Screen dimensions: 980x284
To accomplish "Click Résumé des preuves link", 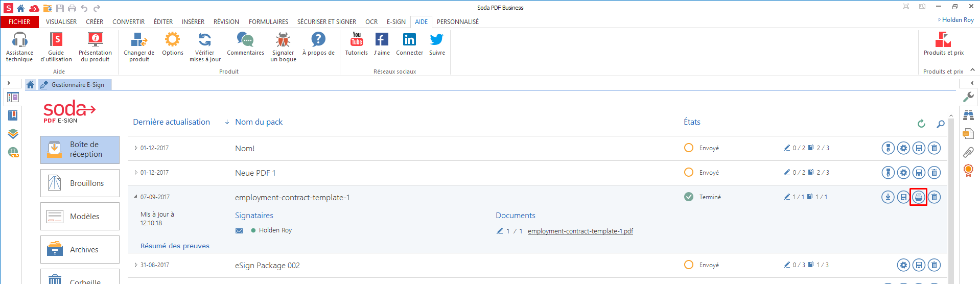I will coord(175,246).
